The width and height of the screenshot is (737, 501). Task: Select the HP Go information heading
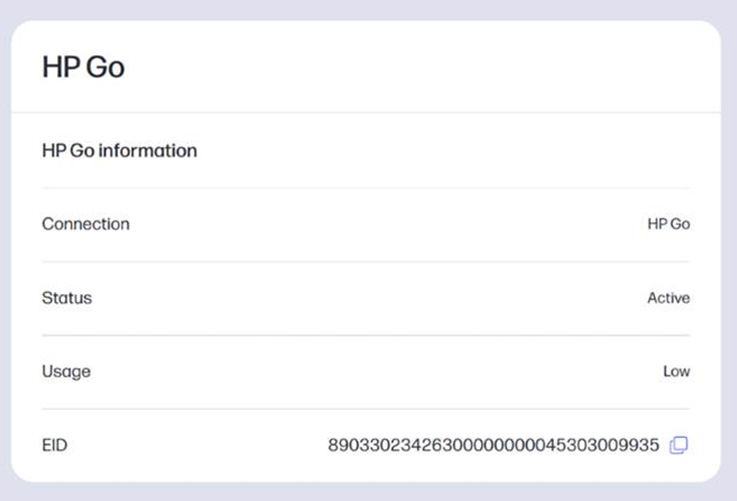pyautogui.click(x=119, y=151)
